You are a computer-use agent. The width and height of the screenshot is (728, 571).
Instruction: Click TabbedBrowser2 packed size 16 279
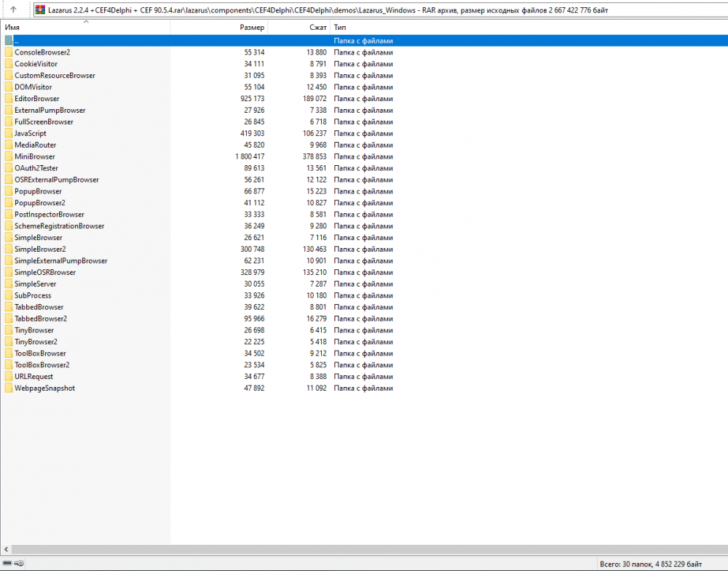click(317, 319)
